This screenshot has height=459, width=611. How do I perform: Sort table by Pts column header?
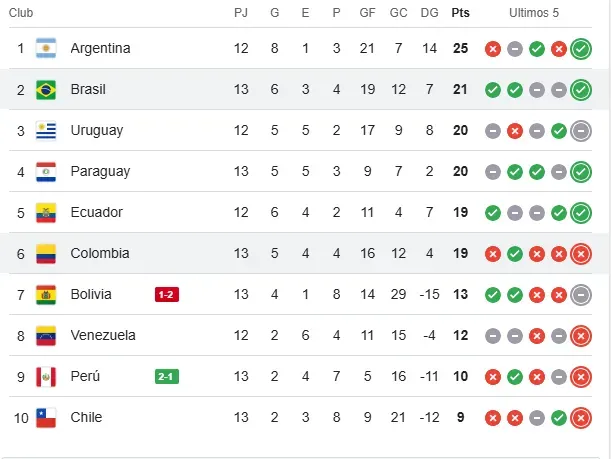[460, 13]
